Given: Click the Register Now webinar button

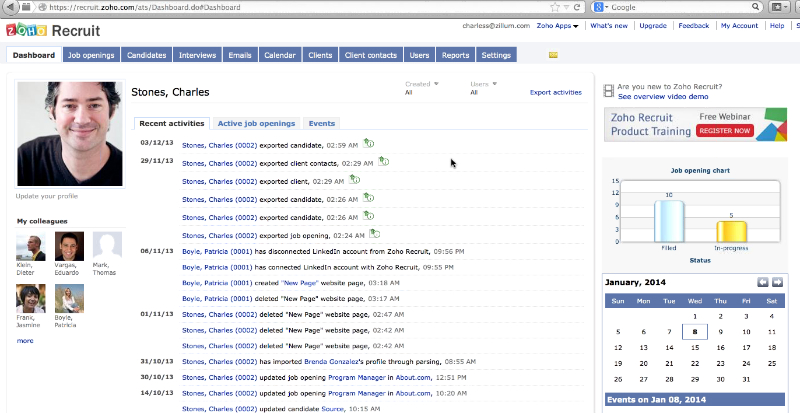Looking at the screenshot, I should click(725, 131).
